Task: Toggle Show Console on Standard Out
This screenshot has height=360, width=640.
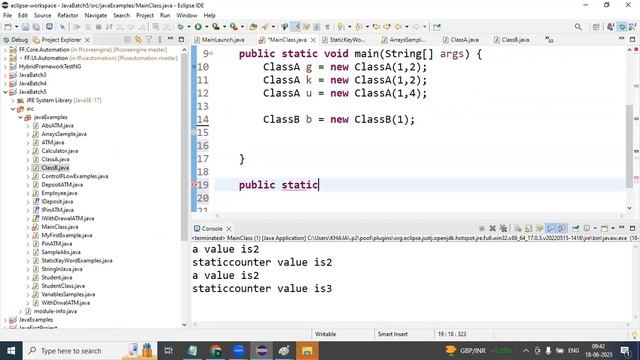Action: (551, 228)
